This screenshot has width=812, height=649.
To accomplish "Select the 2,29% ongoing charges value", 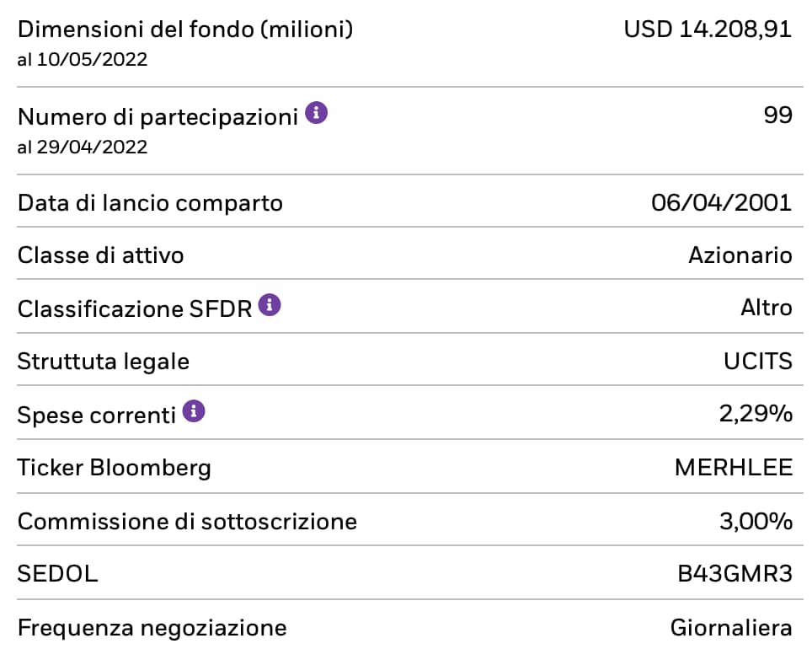I will tap(756, 414).
